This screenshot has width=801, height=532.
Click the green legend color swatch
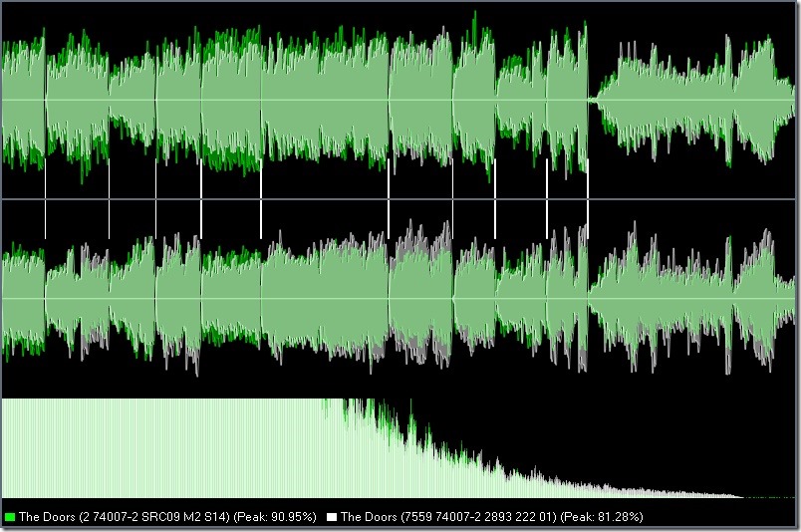coord(10,517)
